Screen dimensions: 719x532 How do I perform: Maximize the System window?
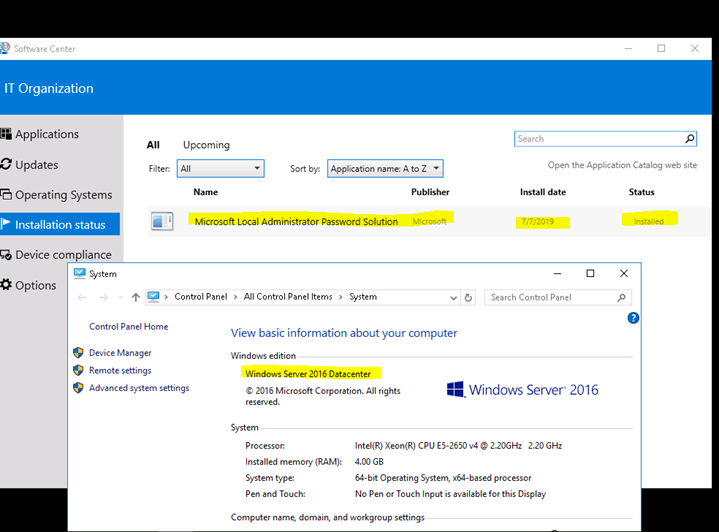(590, 273)
